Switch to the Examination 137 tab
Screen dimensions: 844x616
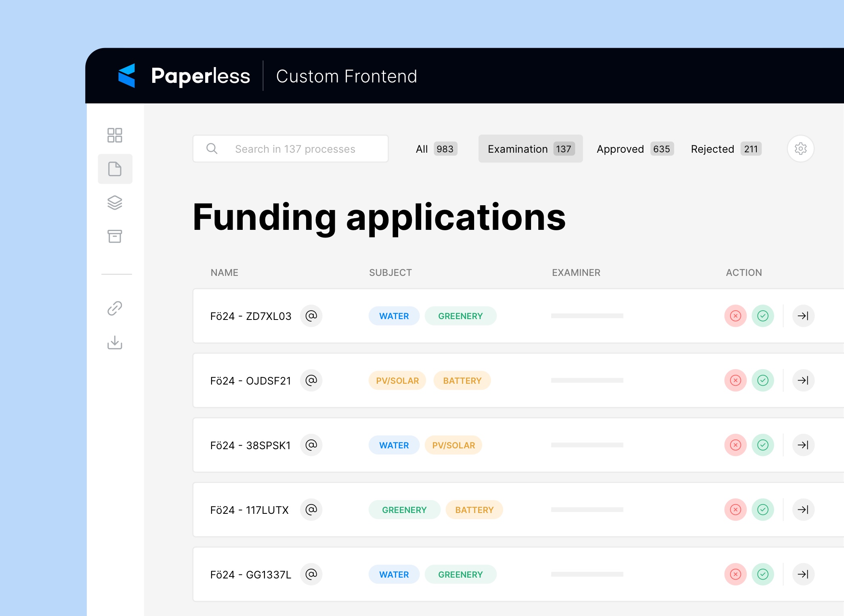click(530, 149)
